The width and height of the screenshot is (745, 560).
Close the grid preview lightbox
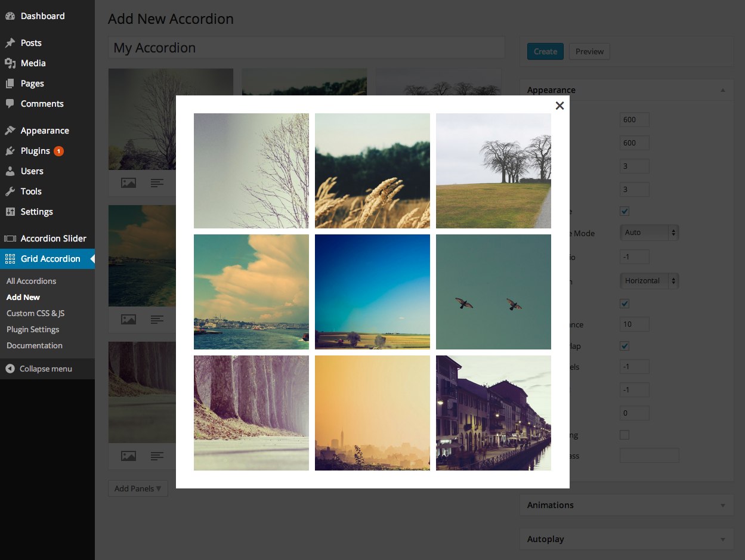click(x=559, y=106)
